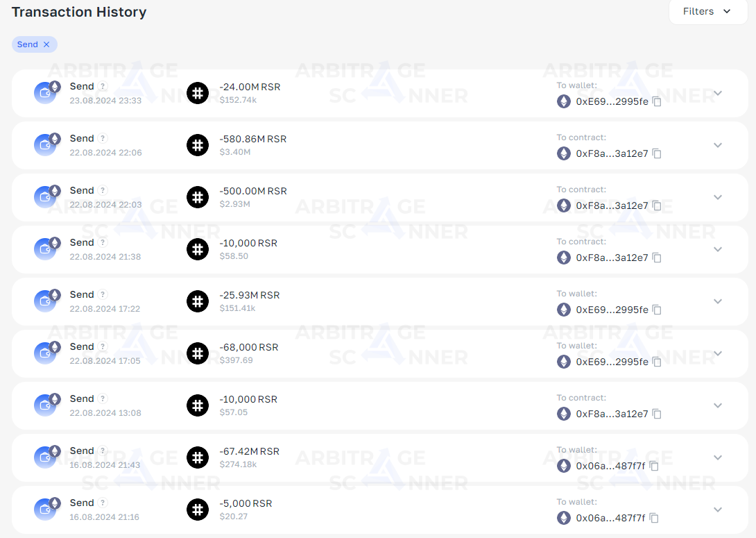Expand the -5,000 RSR transaction row

[717, 510]
